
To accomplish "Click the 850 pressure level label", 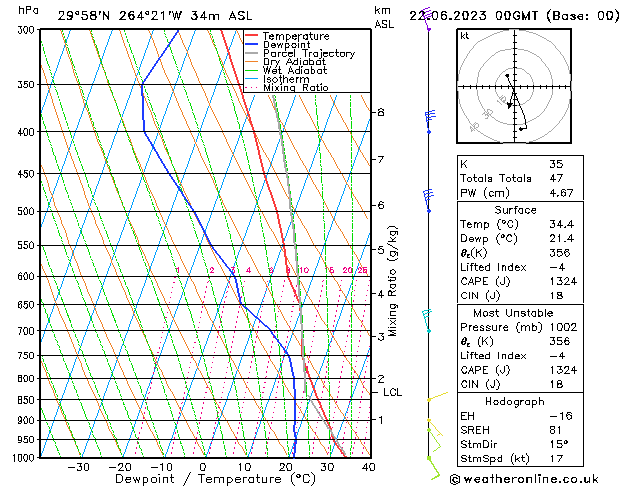I will point(28,400).
